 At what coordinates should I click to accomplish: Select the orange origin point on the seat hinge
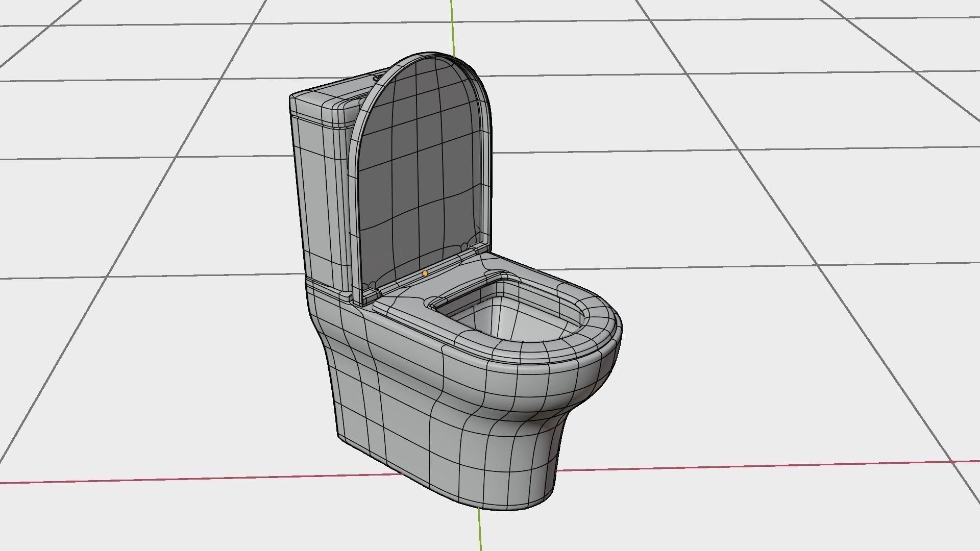coord(425,273)
